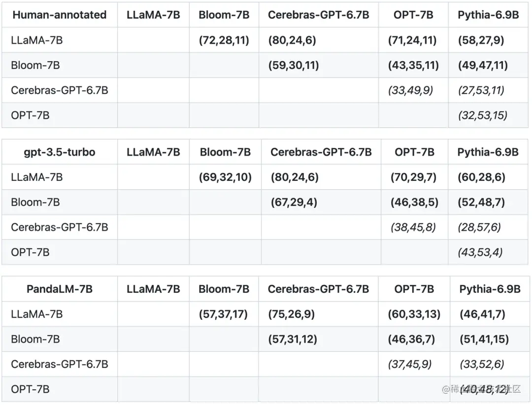This screenshot has height=405, width=532.
Task: Click the Human-annotated table header cell
Action: [x=60, y=15]
